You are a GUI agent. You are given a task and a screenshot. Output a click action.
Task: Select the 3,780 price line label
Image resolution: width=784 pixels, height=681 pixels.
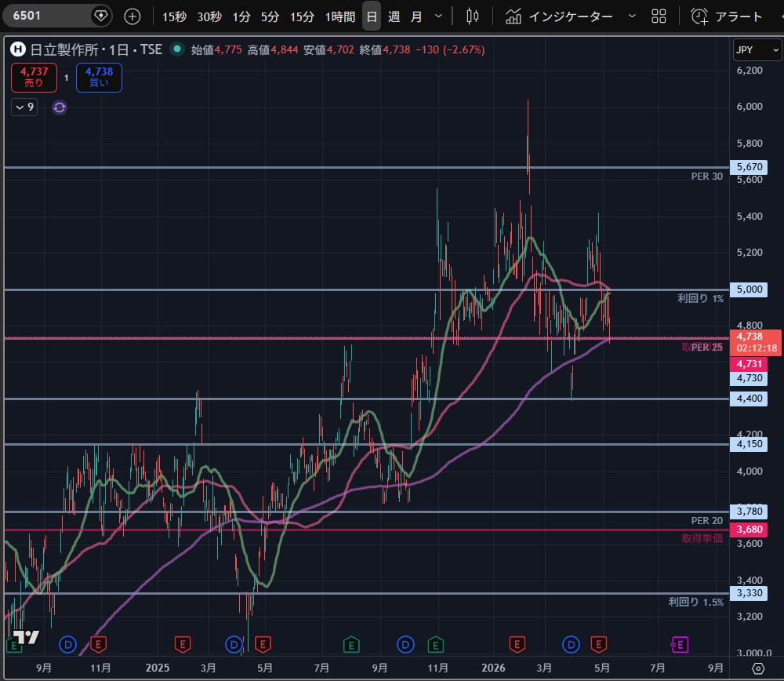click(749, 512)
